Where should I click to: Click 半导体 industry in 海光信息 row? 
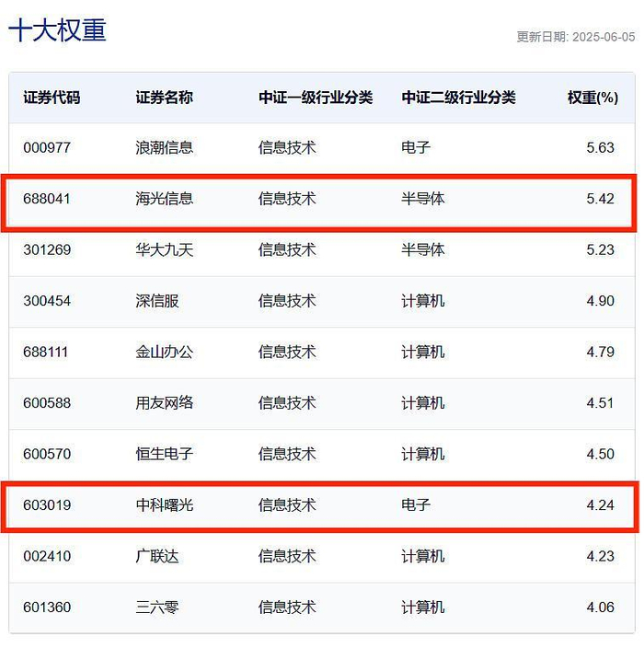423,199
